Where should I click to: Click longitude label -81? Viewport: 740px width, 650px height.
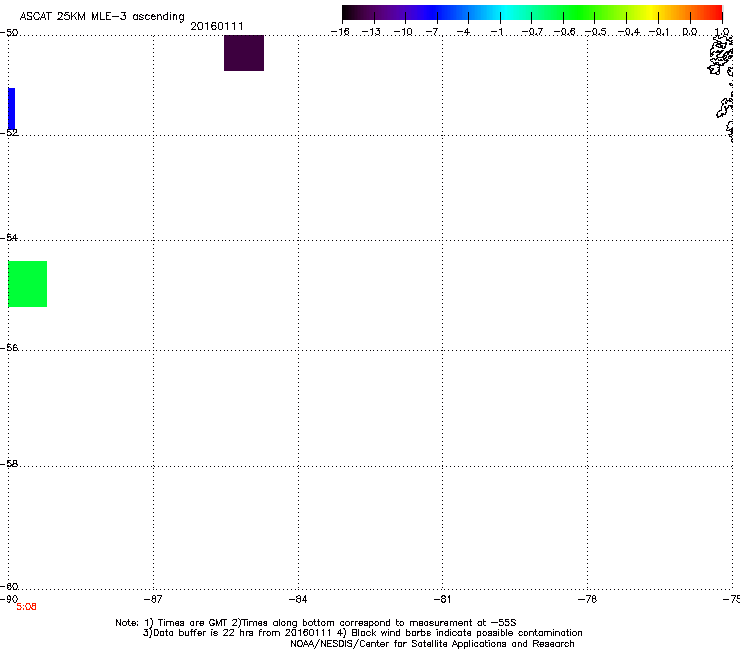pos(442,599)
